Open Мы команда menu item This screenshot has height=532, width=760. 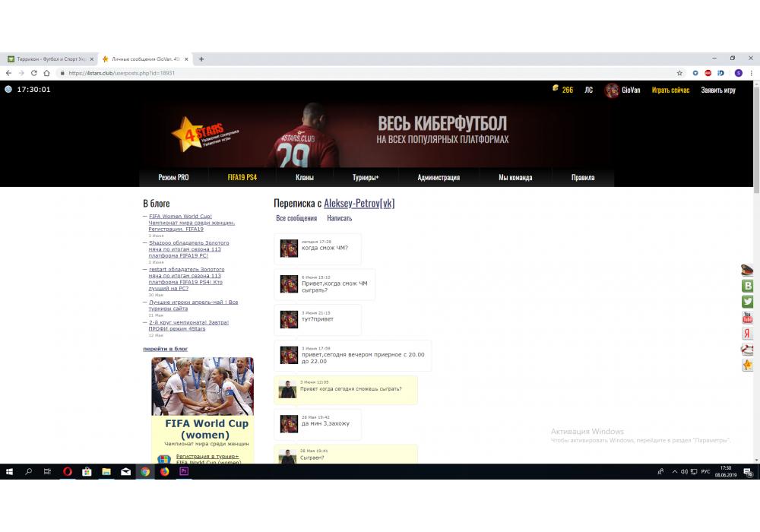(x=515, y=177)
